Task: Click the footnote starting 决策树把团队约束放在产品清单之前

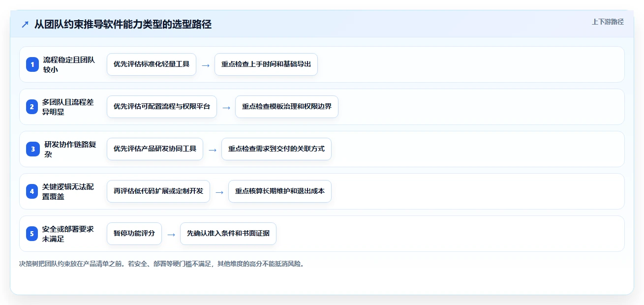Action: [x=161, y=264]
